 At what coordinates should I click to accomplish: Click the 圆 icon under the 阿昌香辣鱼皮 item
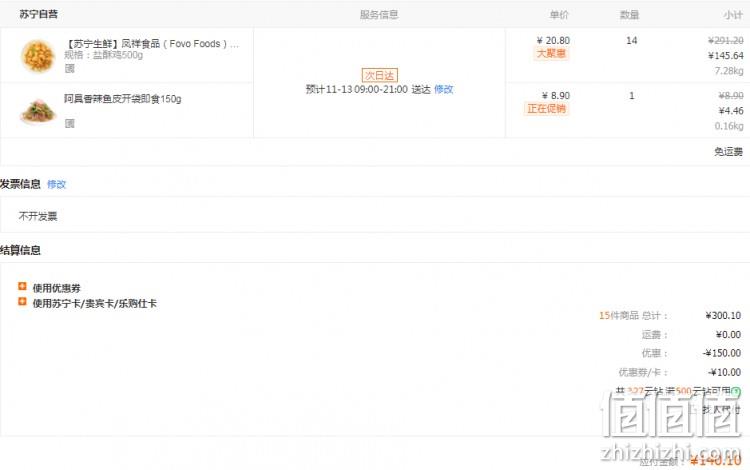(x=70, y=123)
